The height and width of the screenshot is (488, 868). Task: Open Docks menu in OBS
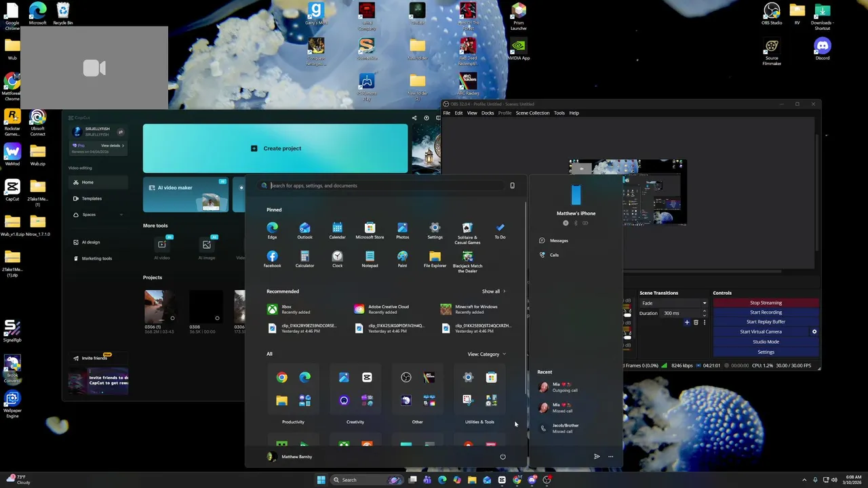(488, 113)
